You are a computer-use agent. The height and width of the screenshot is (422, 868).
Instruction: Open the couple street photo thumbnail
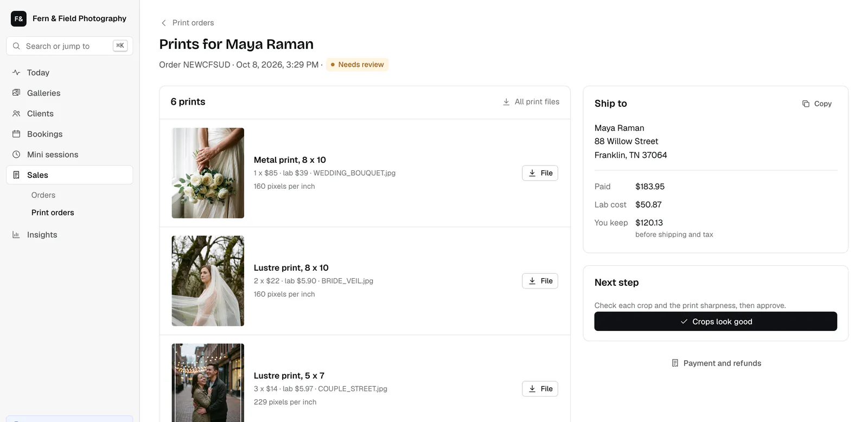[x=208, y=383]
